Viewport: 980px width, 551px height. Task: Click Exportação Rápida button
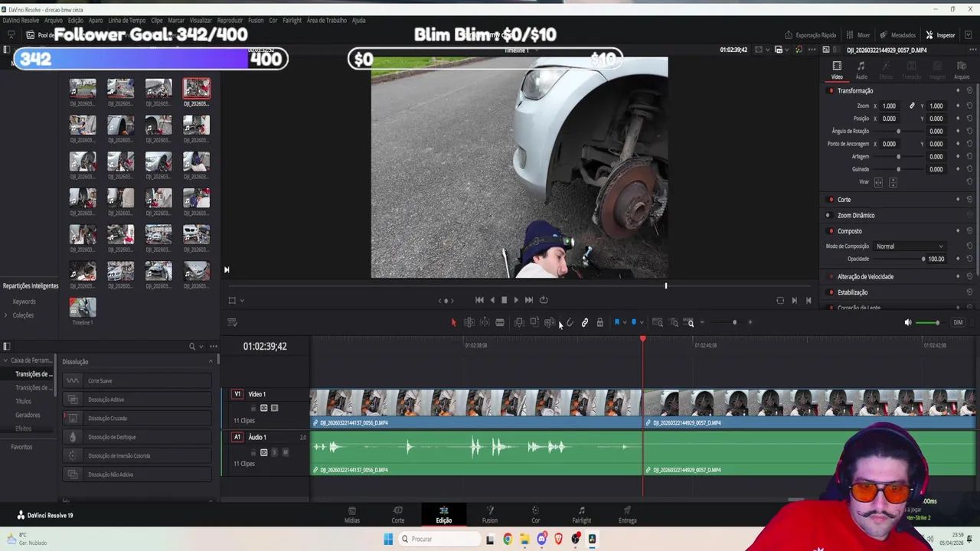point(811,35)
